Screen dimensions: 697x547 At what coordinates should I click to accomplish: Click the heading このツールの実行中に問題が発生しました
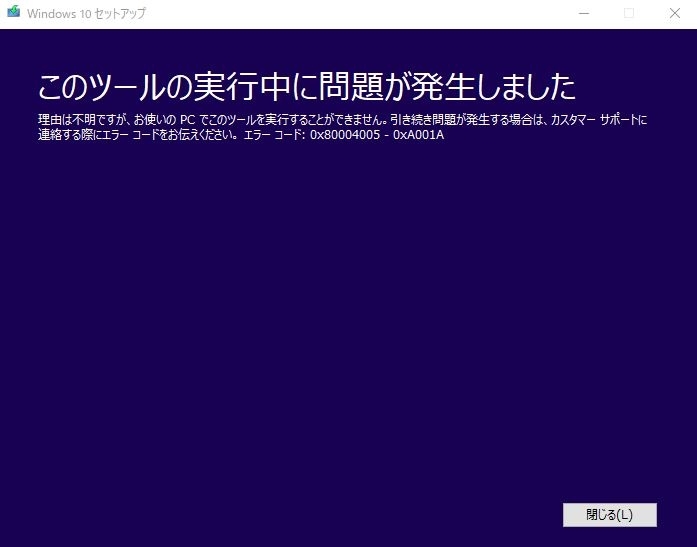307,87
